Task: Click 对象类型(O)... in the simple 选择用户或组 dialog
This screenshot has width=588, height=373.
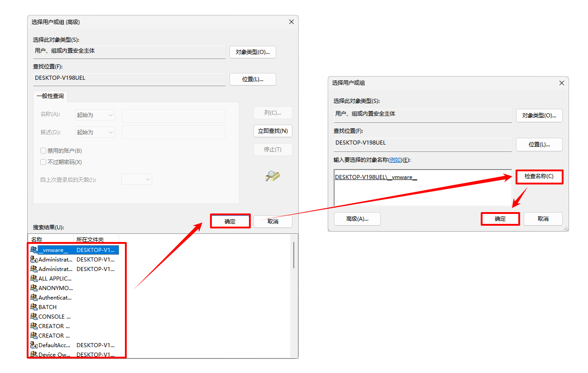Action: 539,116
